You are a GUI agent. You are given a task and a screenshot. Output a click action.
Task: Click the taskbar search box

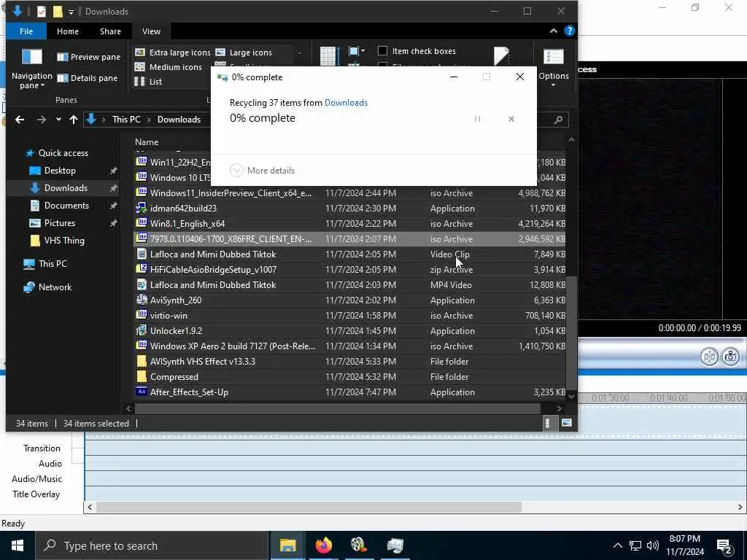coord(152,545)
